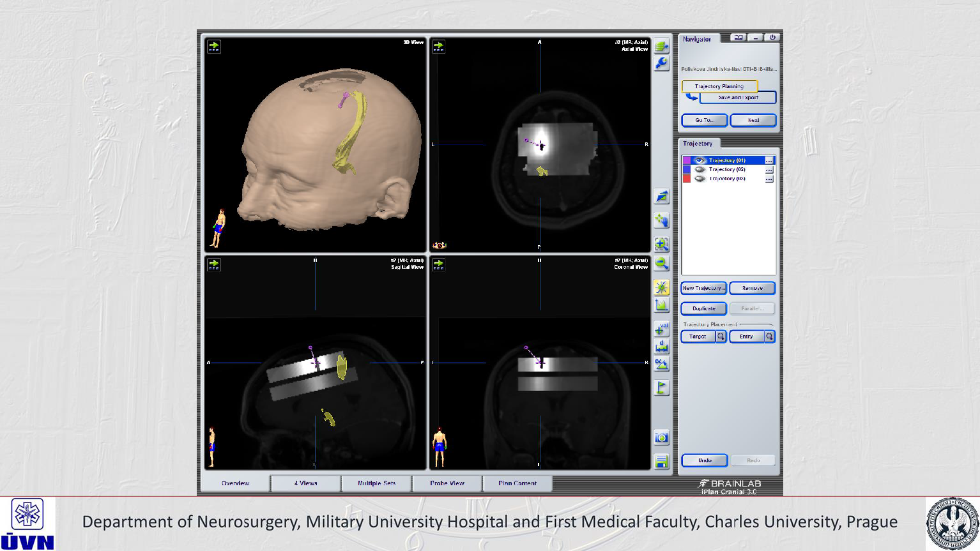
Task: Click the zoom out magnifier icon
Action: tap(661, 263)
